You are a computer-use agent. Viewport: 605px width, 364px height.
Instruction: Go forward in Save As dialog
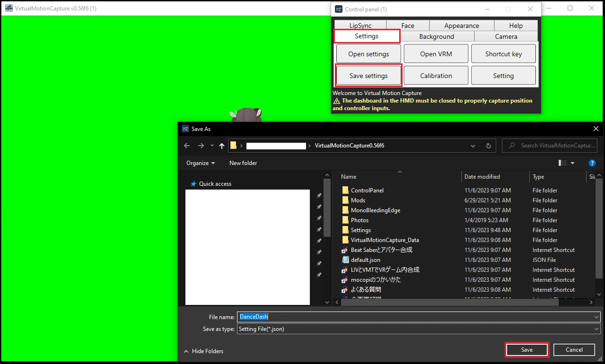click(x=201, y=146)
